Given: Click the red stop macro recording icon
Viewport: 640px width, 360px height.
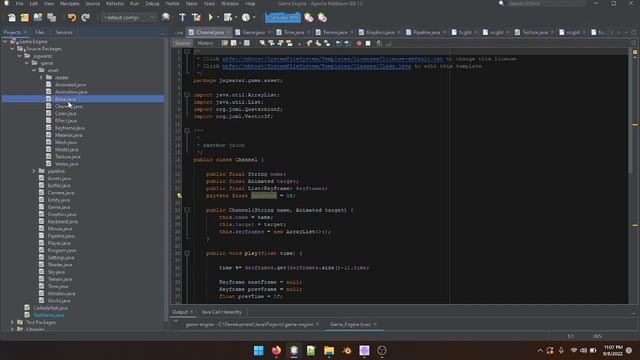Looking at the screenshot, I should 359,43.
